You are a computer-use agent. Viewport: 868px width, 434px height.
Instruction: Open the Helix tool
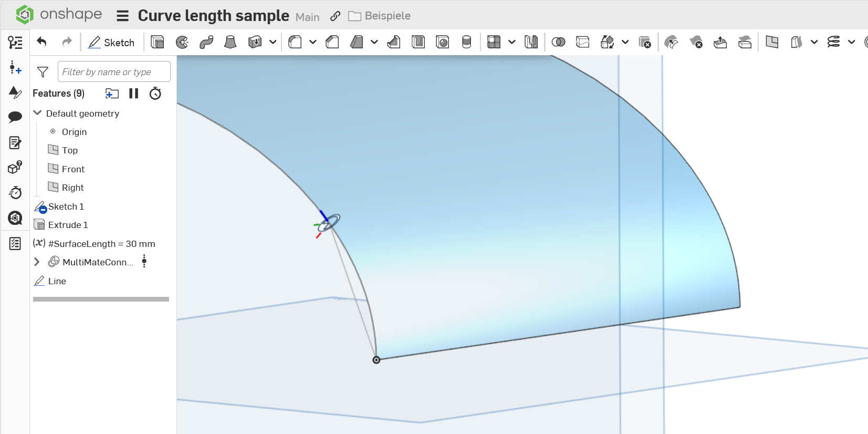click(x=833, y=42)
